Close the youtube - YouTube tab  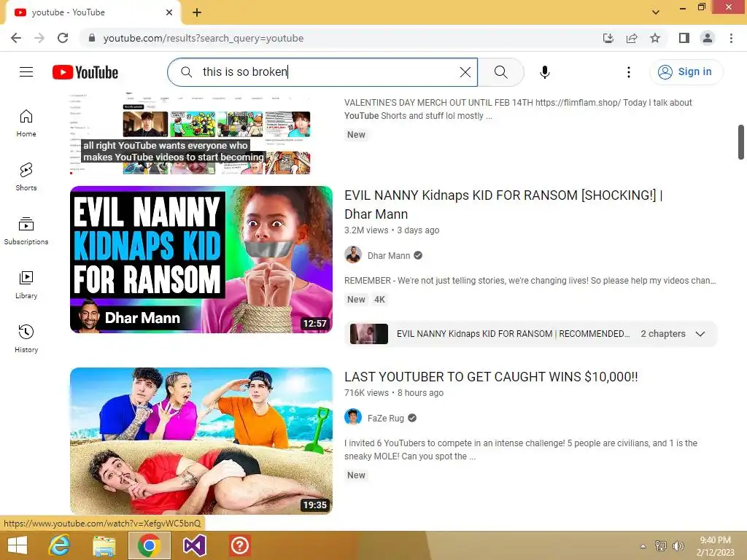[169, 12]
